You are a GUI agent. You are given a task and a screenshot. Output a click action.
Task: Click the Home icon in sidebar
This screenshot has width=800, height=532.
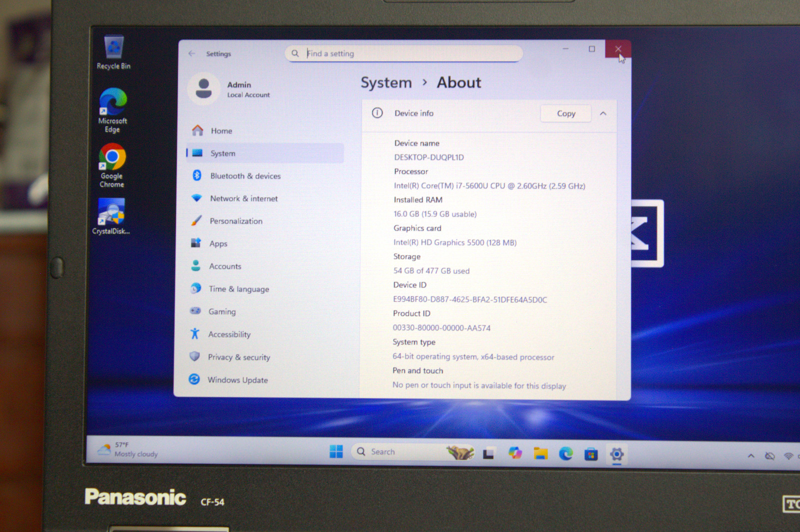coord(197,130)
